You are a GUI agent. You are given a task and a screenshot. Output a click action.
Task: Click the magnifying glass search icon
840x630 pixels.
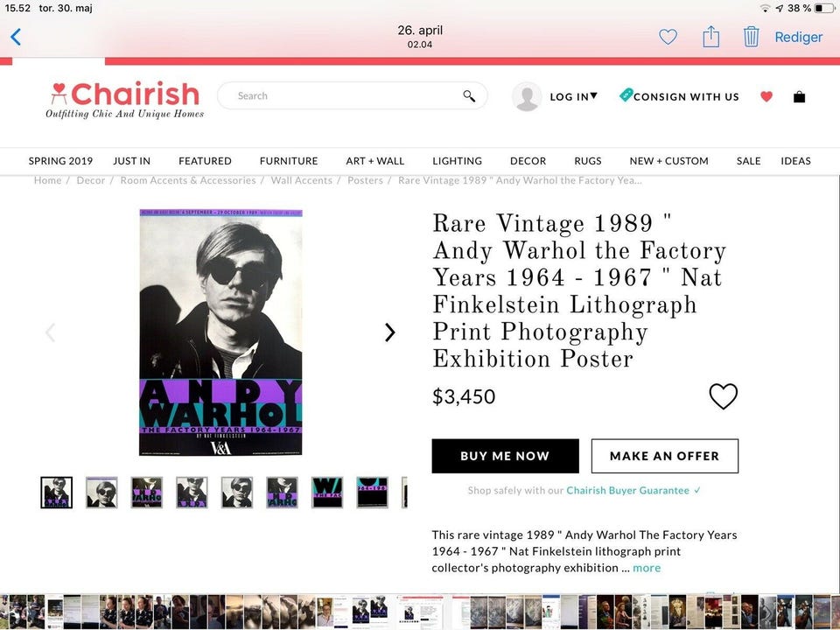tap(469, 96)
